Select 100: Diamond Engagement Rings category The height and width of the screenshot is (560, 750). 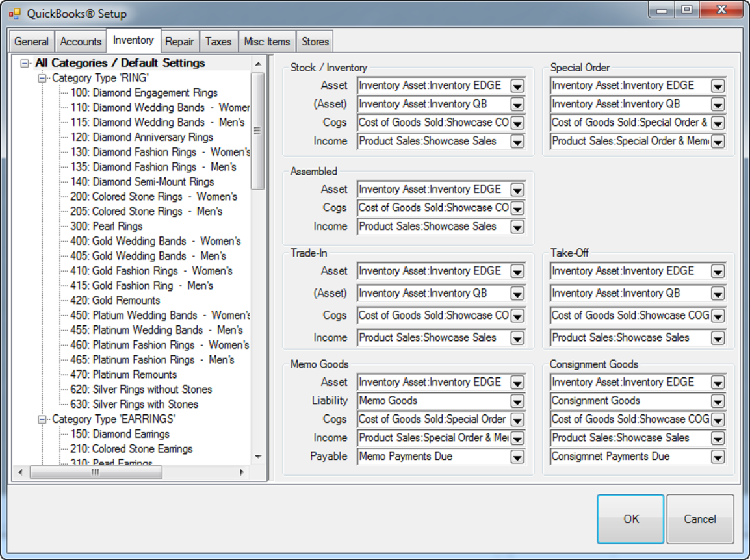tap(144, 93)
